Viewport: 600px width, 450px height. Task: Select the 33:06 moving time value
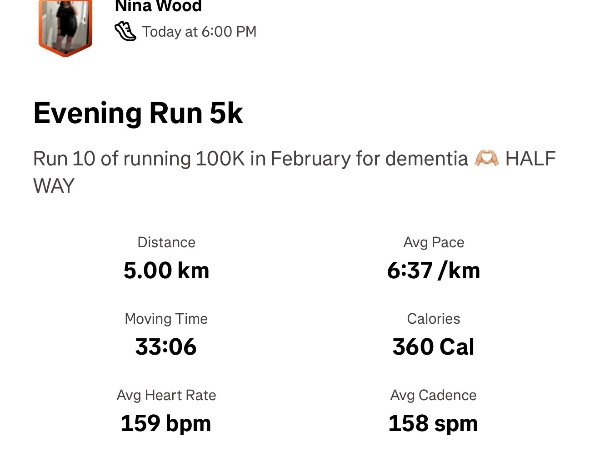(166, 347)
